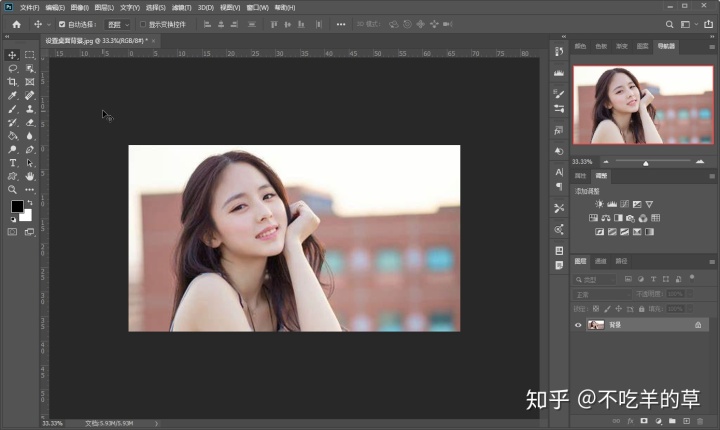Add a Brightness/Contrast adjustment

599,204
